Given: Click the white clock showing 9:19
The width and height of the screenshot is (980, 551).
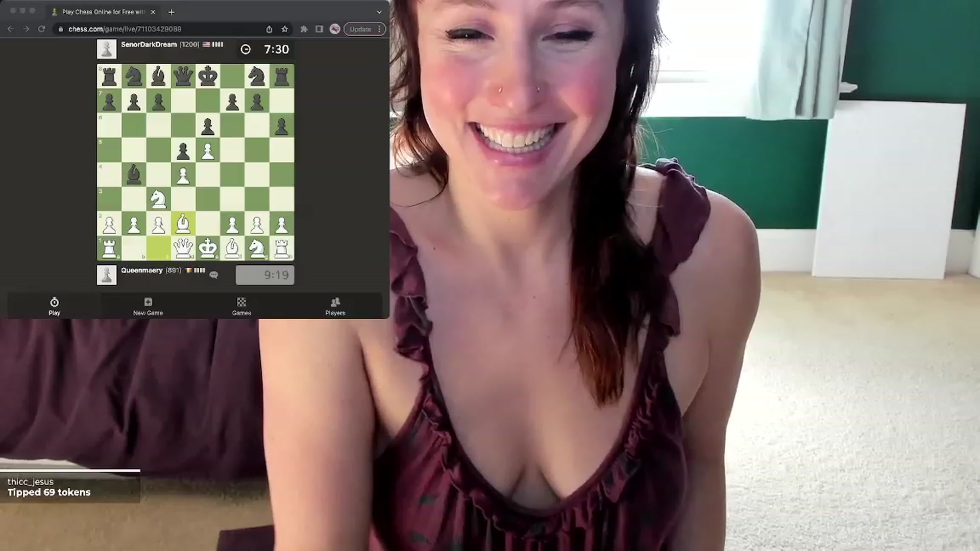Looking at the screenshot, I should (x=265, y=275).
